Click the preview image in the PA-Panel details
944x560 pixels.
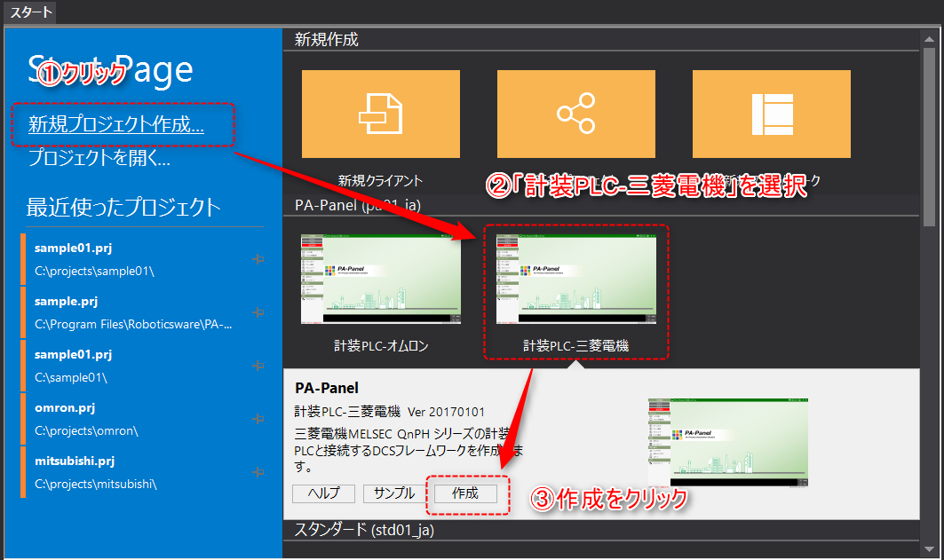728,442
